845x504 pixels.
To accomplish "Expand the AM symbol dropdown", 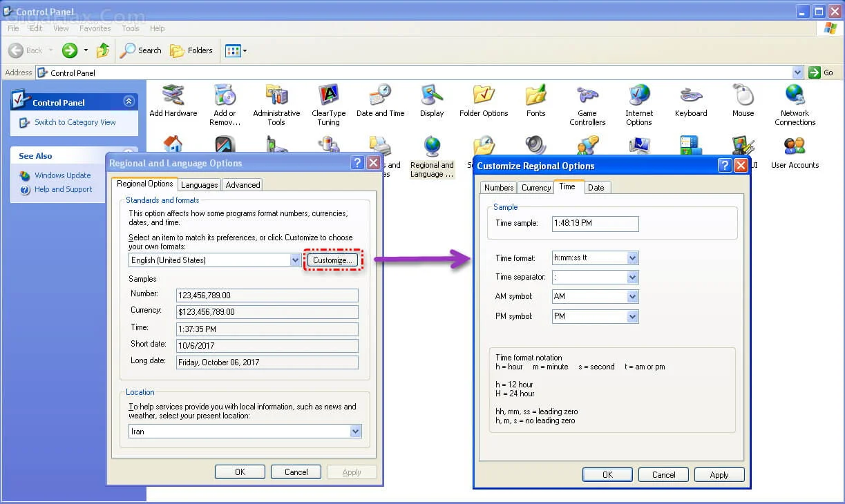I will (632, 296).
